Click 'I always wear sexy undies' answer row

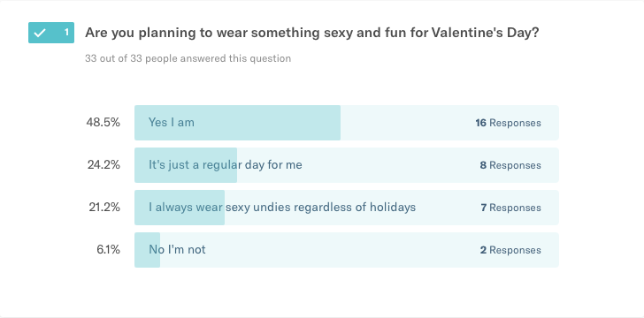[x=346, y=208]
